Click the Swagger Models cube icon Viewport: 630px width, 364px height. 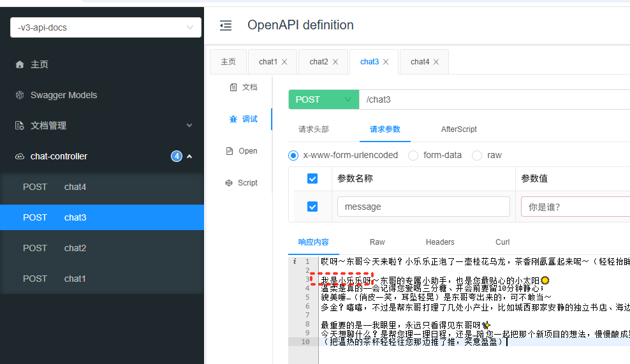pos(19,95)
